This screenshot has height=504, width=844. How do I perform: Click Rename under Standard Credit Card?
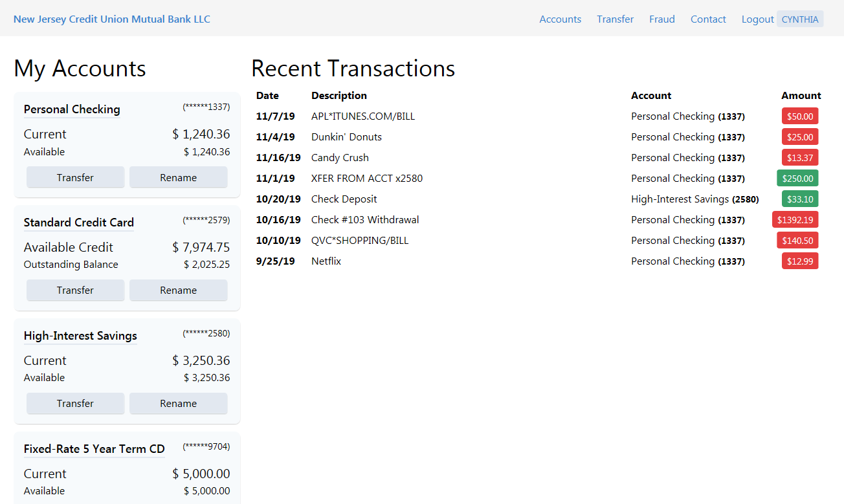(x=179, y=290)
